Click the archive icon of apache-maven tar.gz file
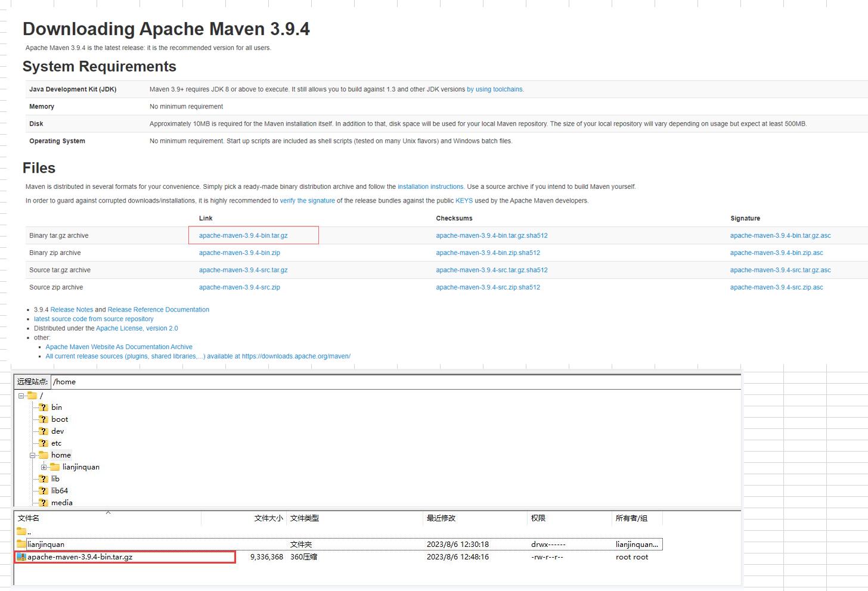 [21, 557]
